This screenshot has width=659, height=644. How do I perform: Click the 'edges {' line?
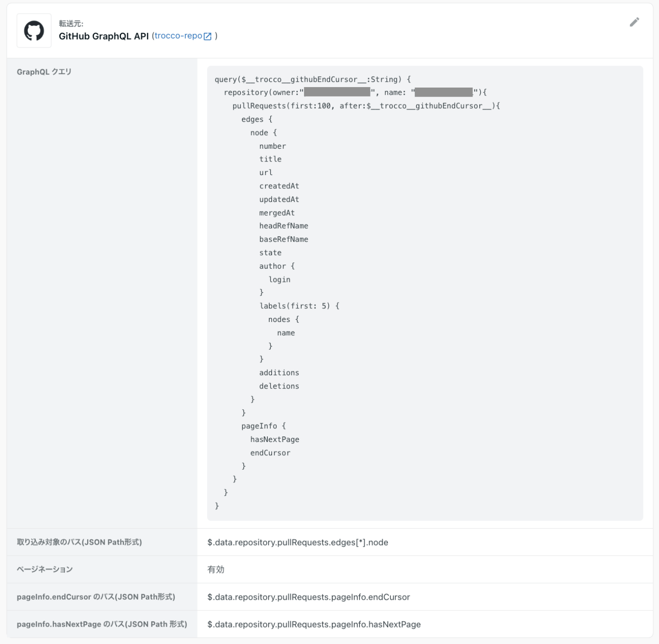tap(257, 119)
